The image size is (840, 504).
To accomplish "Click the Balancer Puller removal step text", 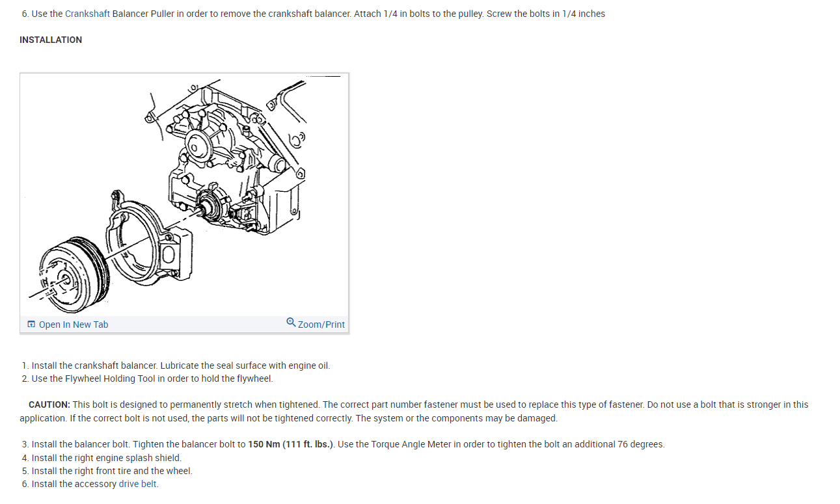I will click(x=314, y=14).
